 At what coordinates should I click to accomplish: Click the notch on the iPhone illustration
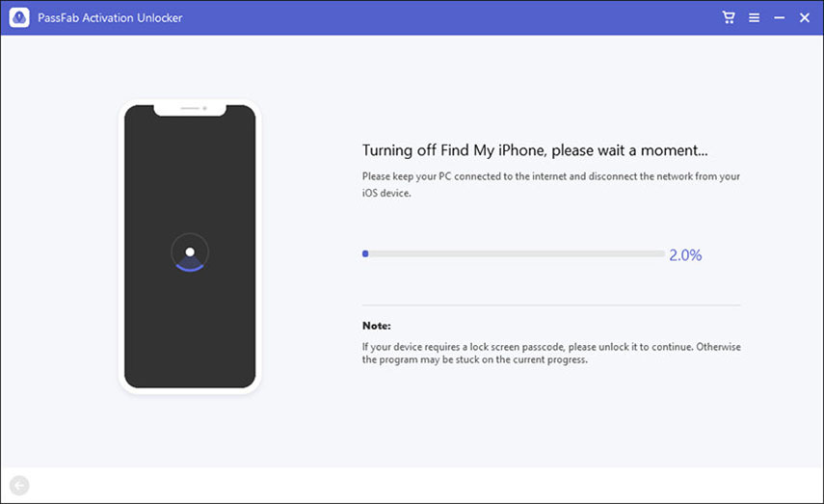pyautogui.click(x=190, y=109)
